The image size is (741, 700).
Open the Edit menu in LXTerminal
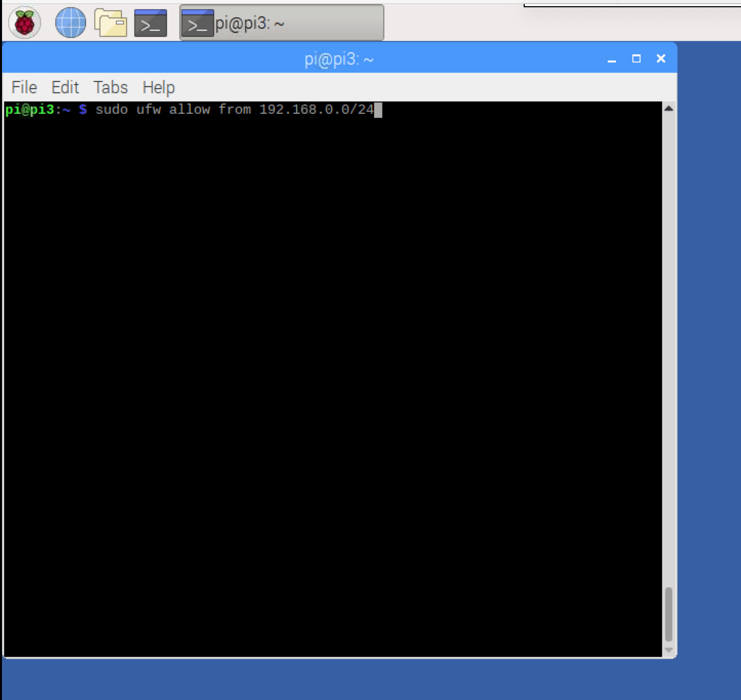[65, 87]
